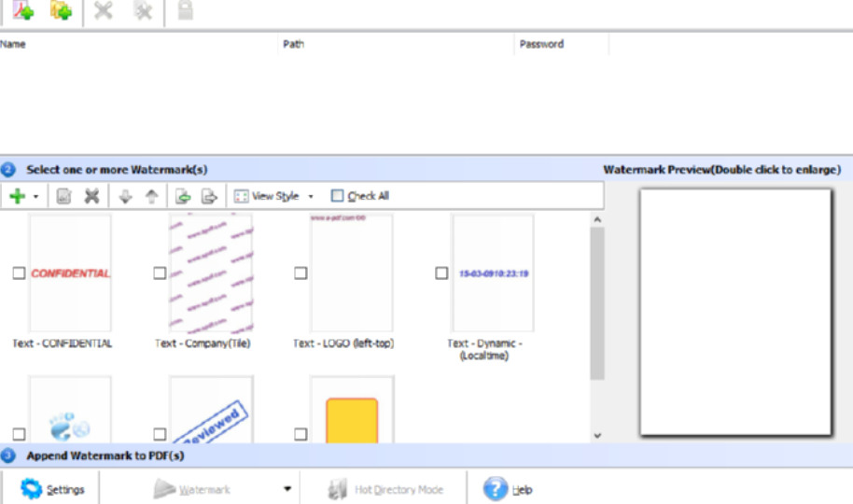This screenshot has height=504, width=853.
Task: Click the Remove selected file icon
Action: (x=103, y=9)
